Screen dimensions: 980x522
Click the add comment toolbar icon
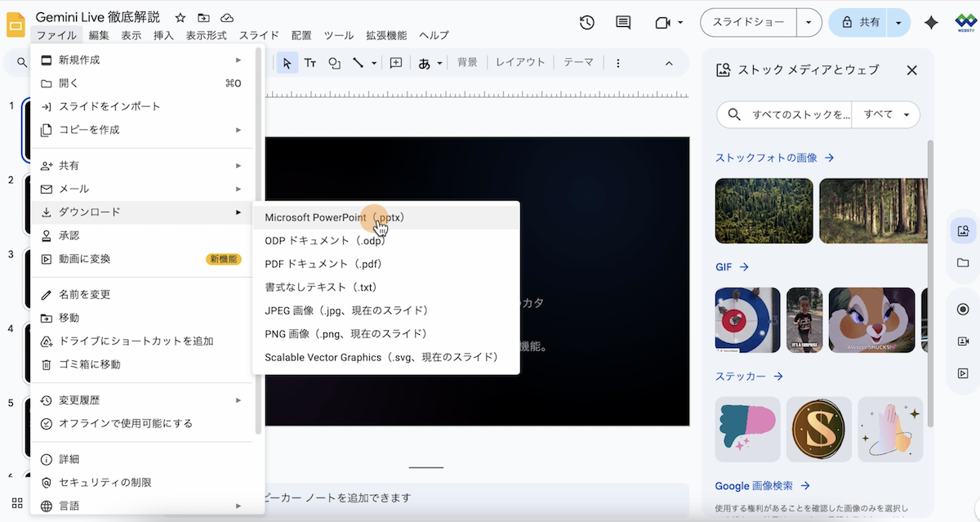point(396,63)
